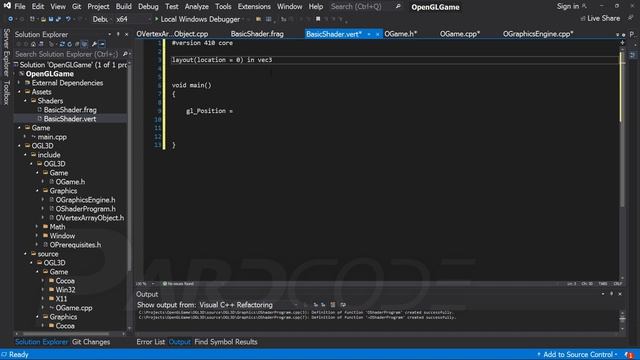Click the Solution Explorer Refresh icon

(x=69, y=44)
